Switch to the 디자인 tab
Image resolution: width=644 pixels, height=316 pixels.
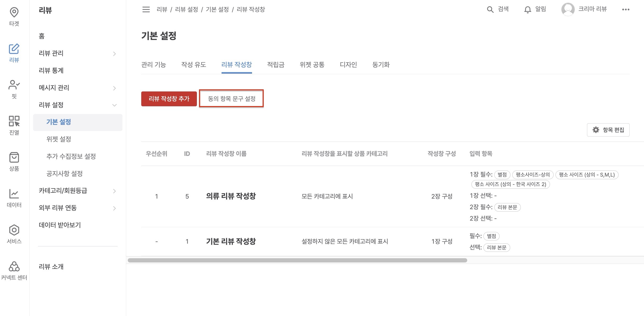349,65
